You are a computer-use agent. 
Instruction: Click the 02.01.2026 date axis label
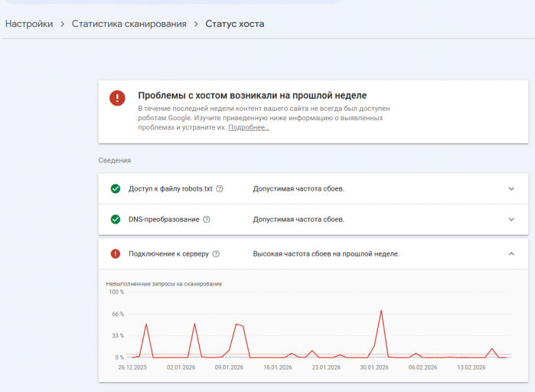[x=181, y=367]
